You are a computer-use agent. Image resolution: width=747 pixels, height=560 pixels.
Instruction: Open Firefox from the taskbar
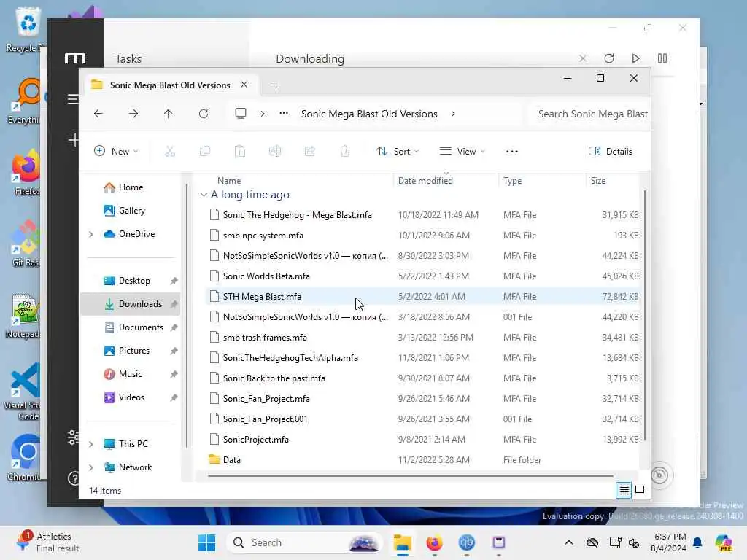coord(435,542)
